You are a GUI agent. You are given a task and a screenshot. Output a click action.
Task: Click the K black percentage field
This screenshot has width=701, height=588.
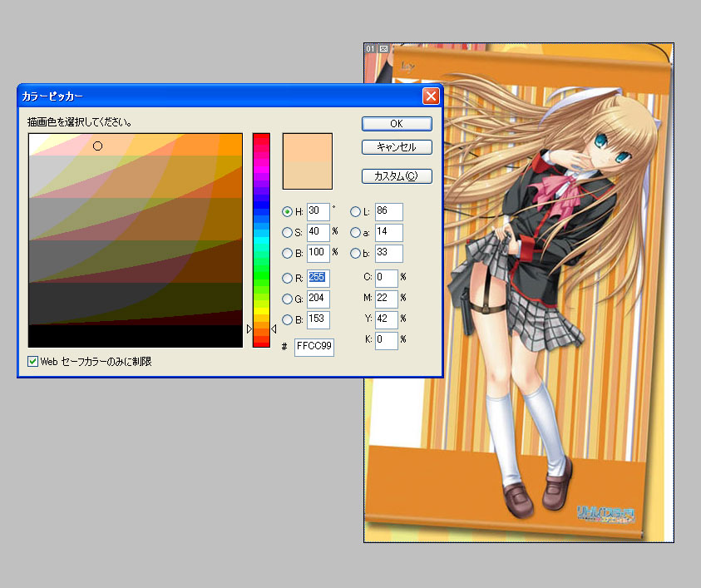[x=387, y=340]
